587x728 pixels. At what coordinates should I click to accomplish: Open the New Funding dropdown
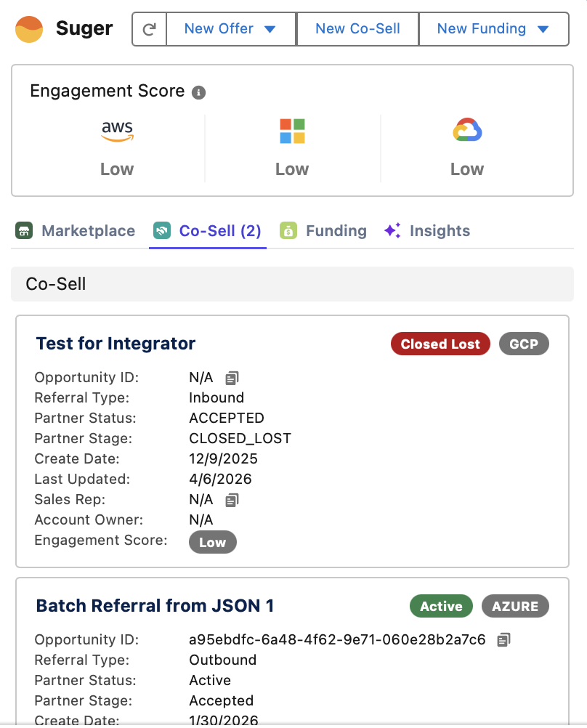coord(494,29)
